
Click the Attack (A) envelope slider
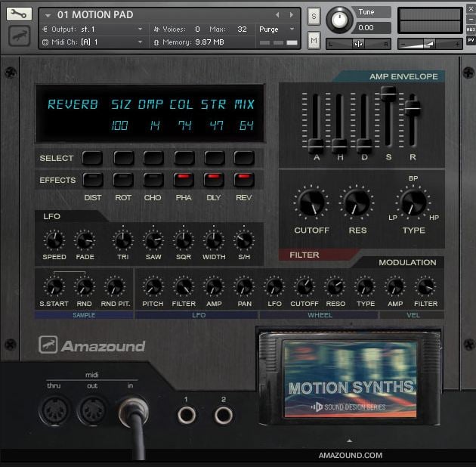click(316, 145)
